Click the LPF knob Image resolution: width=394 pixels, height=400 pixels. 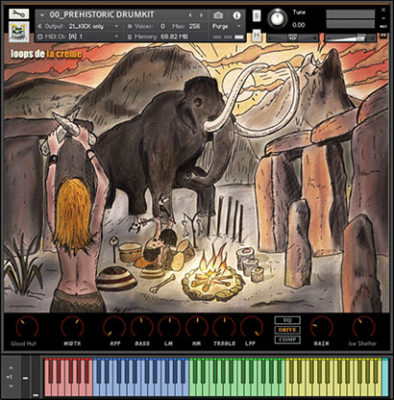(x=251, y=328)
